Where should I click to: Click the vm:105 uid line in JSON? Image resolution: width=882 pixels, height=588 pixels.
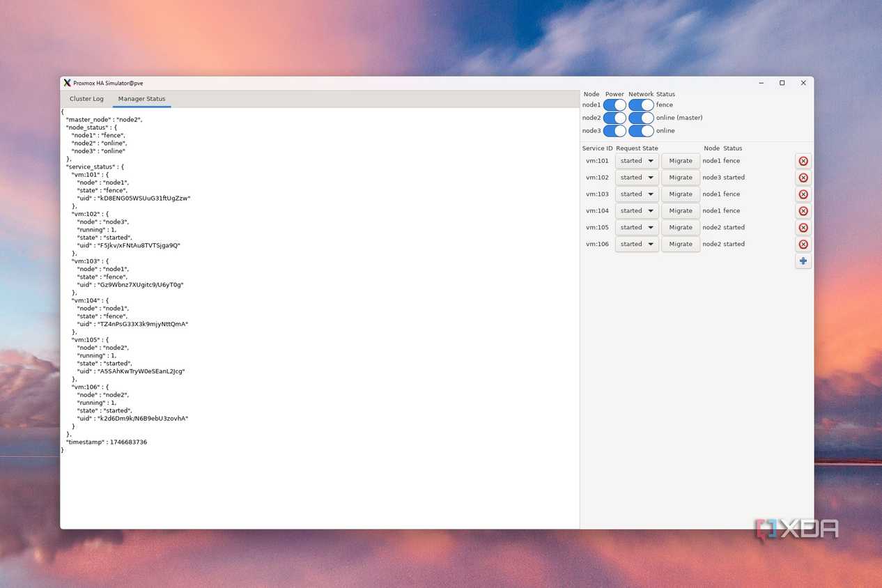click(x=131, y=371)
